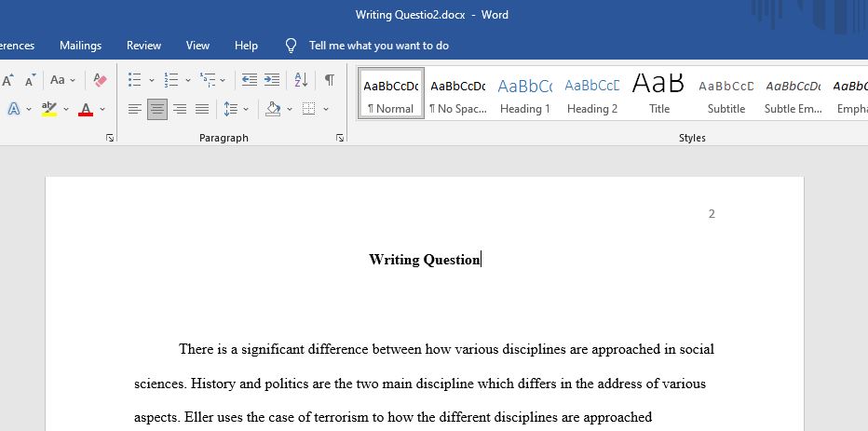The width and height of the screenshot is (868, 431).
Task: Apply the Heading 2 style
Action: click(592, 93)
